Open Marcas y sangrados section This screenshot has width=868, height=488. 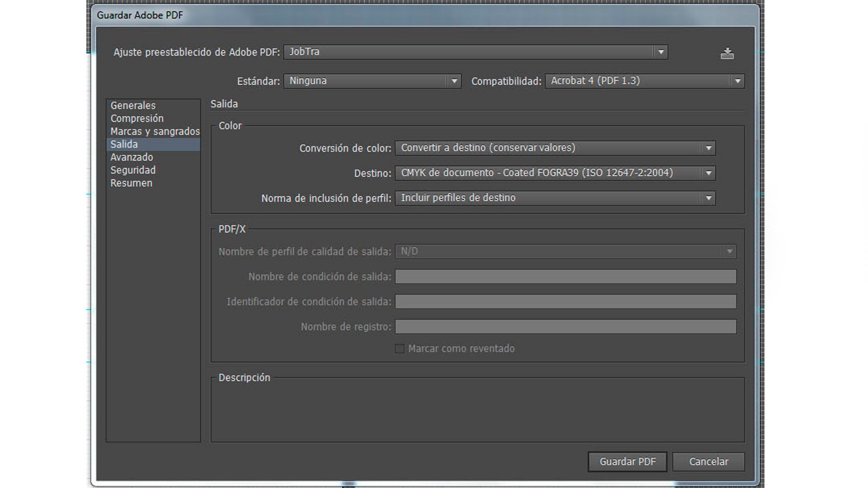[x=153, y=131]
